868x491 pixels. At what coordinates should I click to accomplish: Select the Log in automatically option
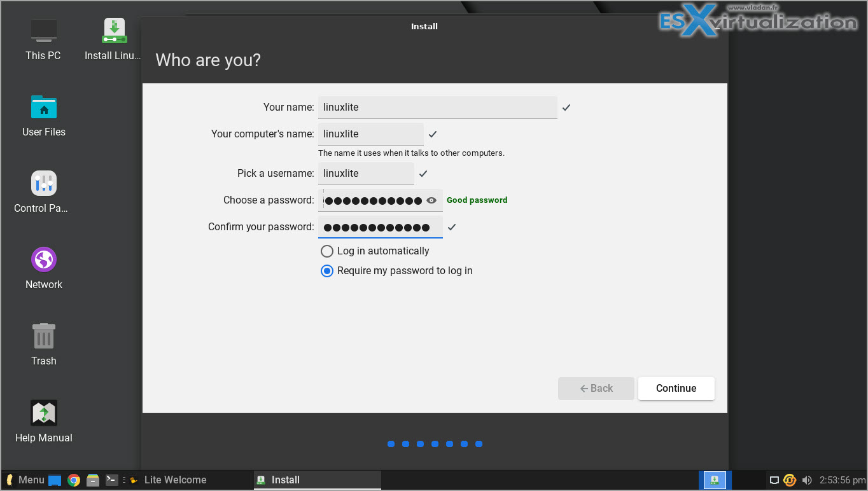[x=326, y=251]
